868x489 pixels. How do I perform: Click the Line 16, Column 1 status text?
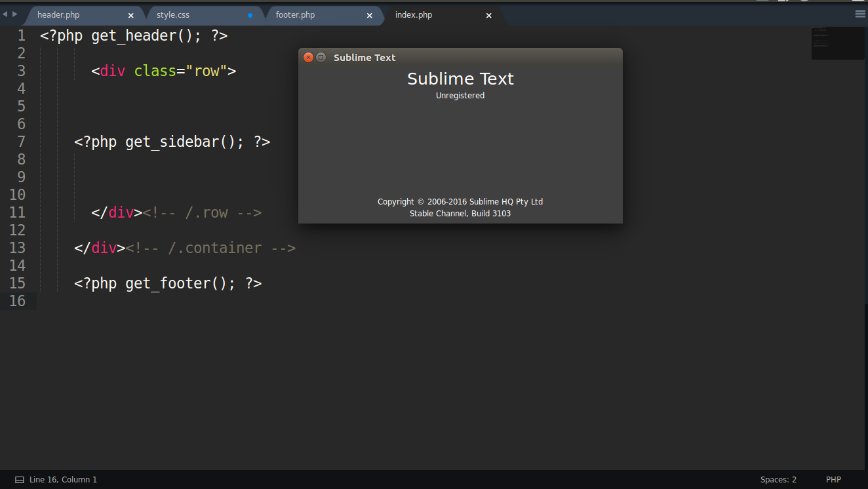63,480
